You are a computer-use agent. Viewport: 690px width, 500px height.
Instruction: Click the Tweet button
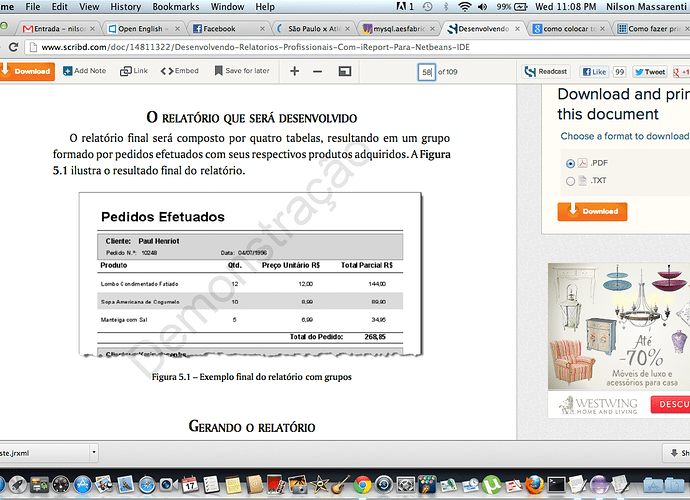(650, 72)
